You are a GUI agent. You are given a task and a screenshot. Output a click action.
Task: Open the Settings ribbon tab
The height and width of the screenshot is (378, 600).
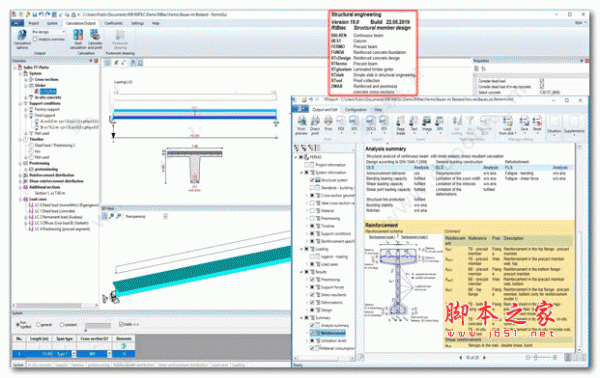137,23
